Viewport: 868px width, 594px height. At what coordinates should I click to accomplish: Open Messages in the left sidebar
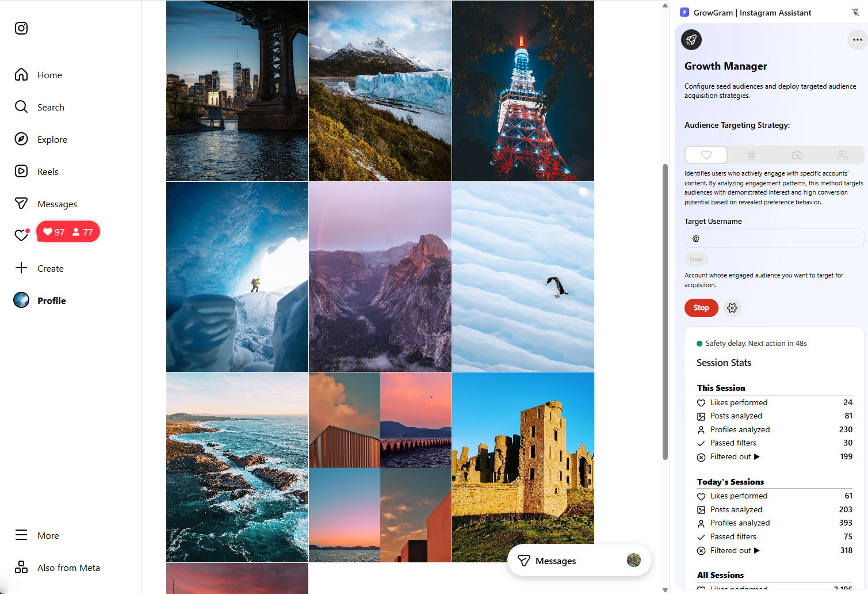point(46,204)
